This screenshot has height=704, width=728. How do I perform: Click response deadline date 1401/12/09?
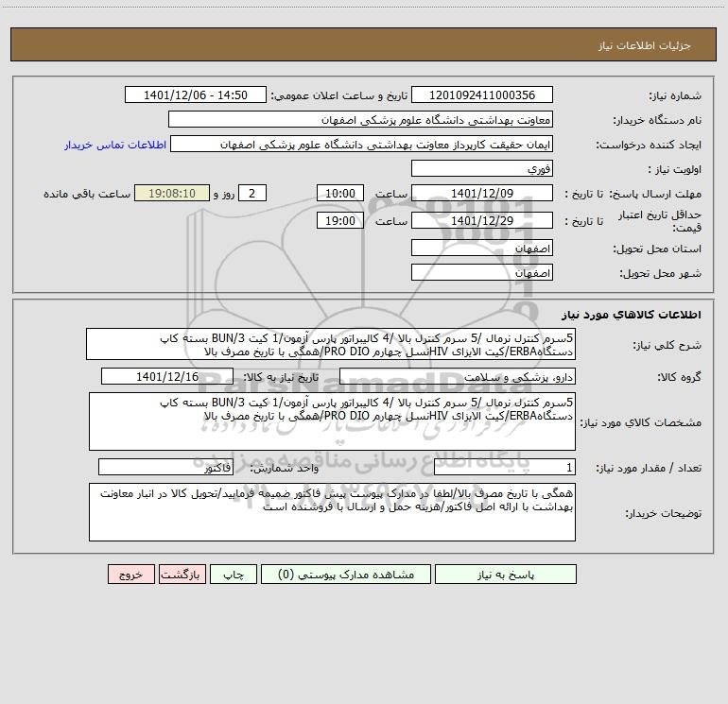pos(482,193)
